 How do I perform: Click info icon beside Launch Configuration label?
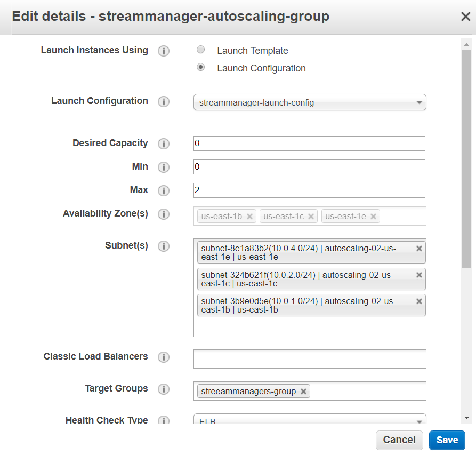coord(163,101)
